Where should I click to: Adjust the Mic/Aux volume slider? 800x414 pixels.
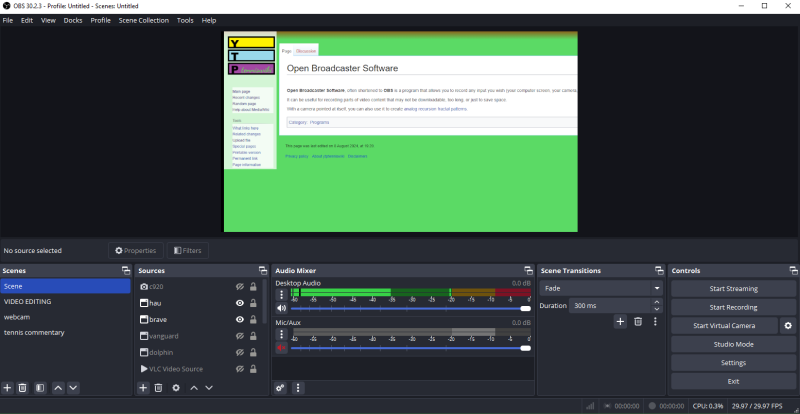point(411,348)
